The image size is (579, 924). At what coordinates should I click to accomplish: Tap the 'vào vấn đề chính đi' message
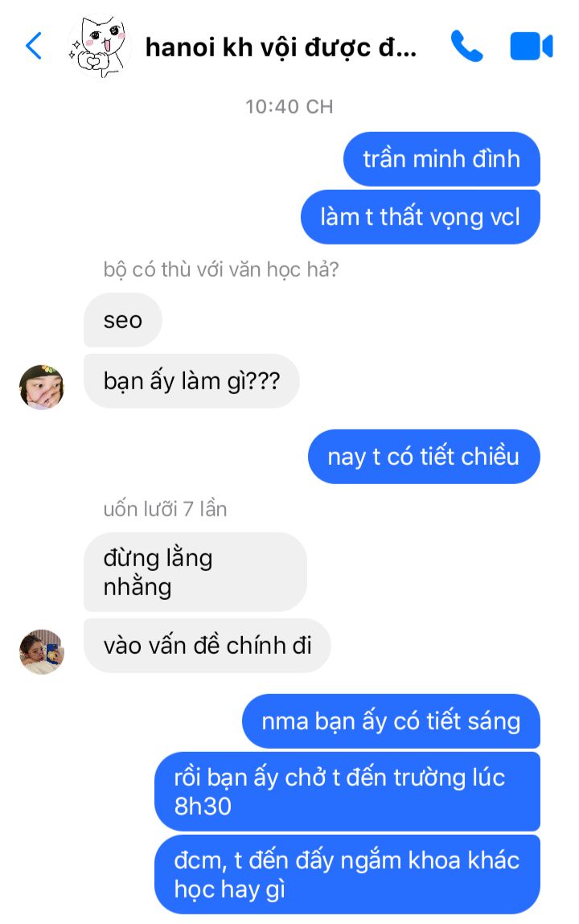point(207,645)
